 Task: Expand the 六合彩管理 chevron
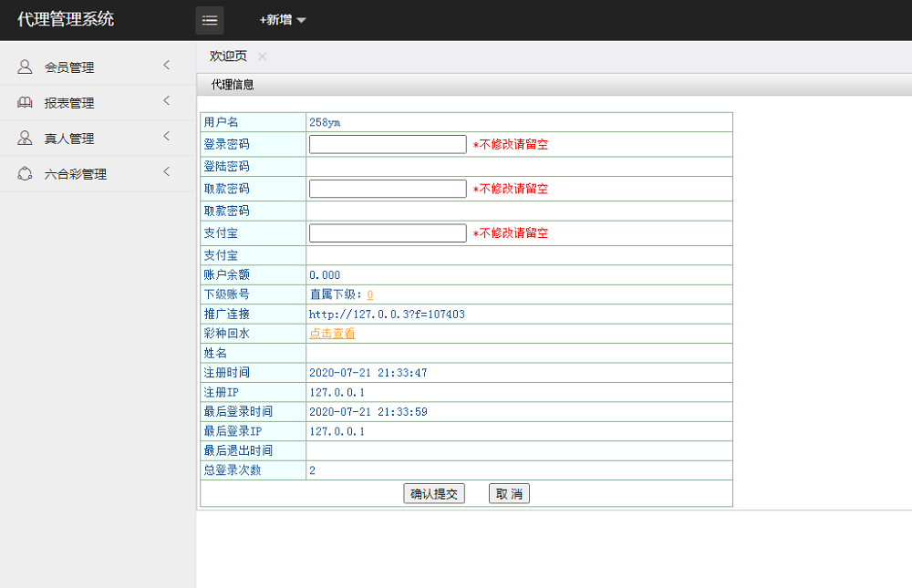click(166, 171)
